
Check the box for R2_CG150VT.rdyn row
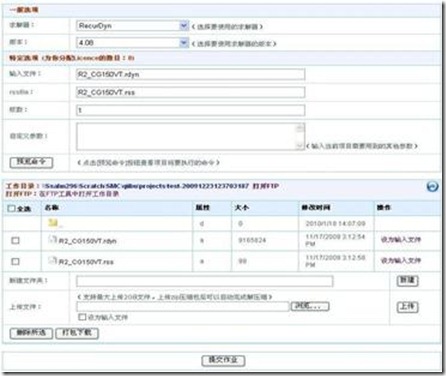pyautogui.click(x=15, y=240)
